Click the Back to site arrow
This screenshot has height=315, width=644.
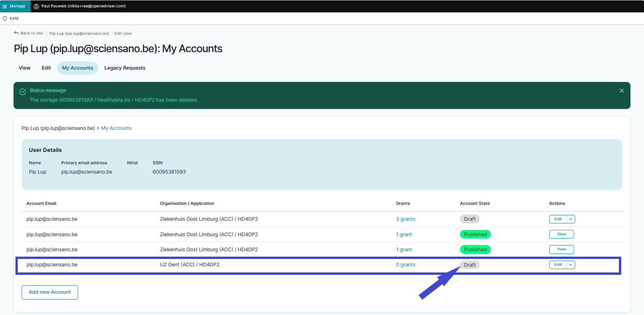pos(16,33)
